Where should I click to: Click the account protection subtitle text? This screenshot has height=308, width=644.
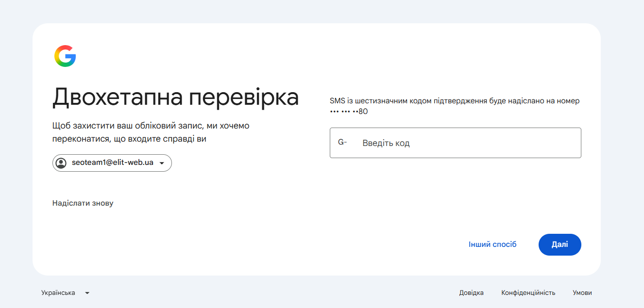(x=151, y=132)
